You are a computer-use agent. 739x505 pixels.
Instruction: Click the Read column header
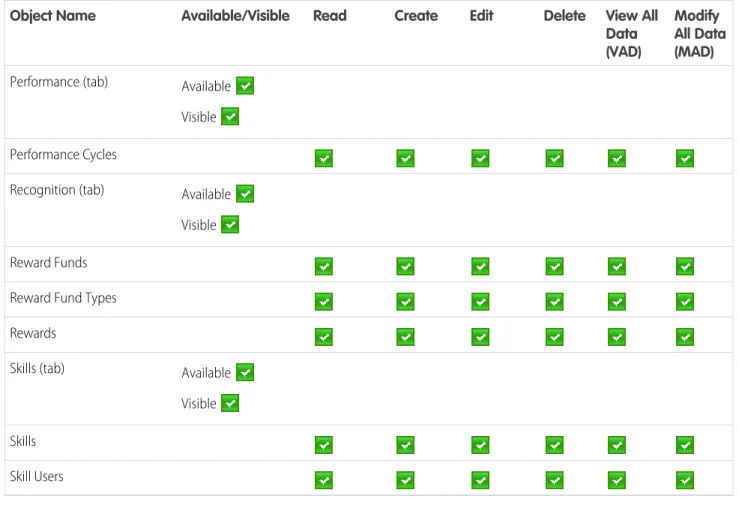pos(330,16)
